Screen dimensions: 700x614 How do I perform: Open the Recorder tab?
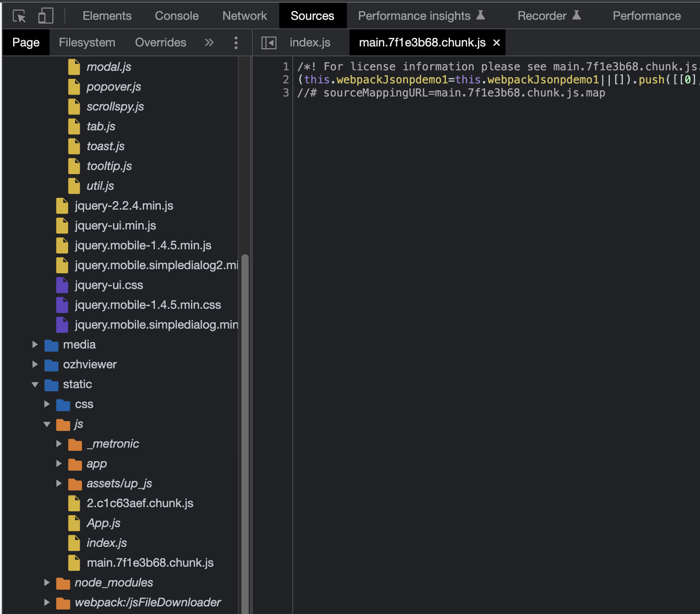(x=549, y=16)
